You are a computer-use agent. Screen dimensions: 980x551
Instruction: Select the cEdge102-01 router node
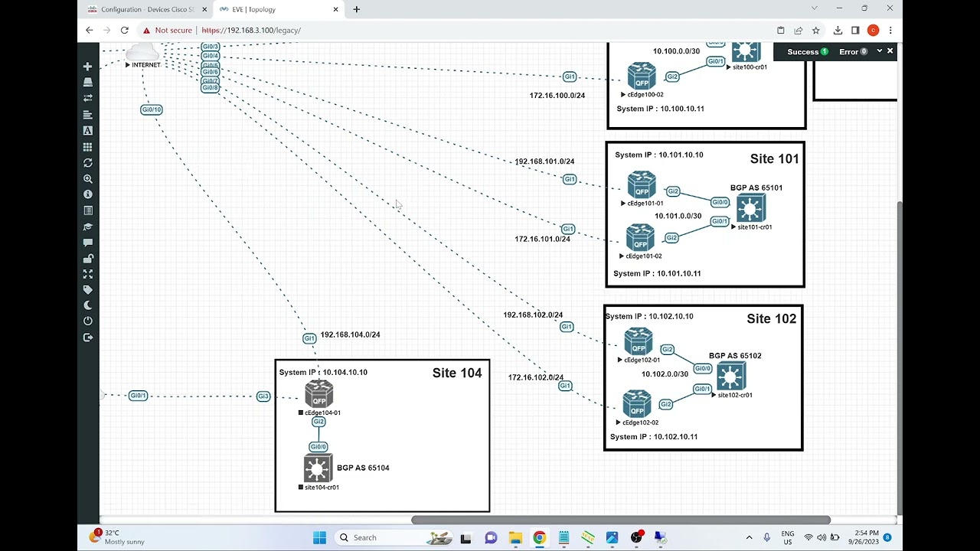(638, 341)
